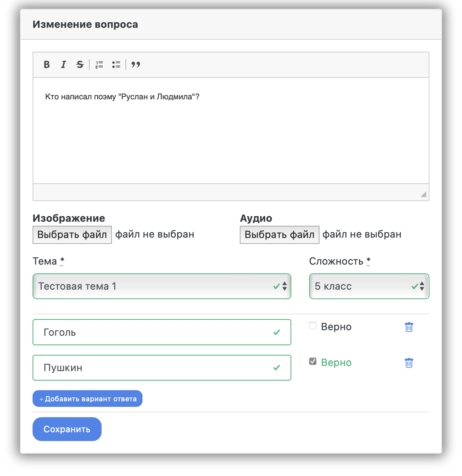Screen dimensions: 462x476
Task: Insert a blockquote with quote icon
Action: tap(136, 64)
